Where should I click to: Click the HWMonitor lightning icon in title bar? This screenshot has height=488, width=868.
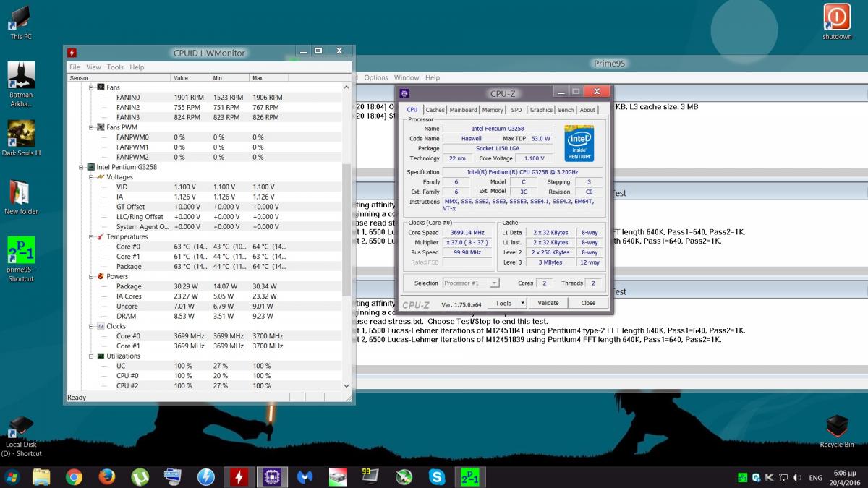tap(72, 53)
